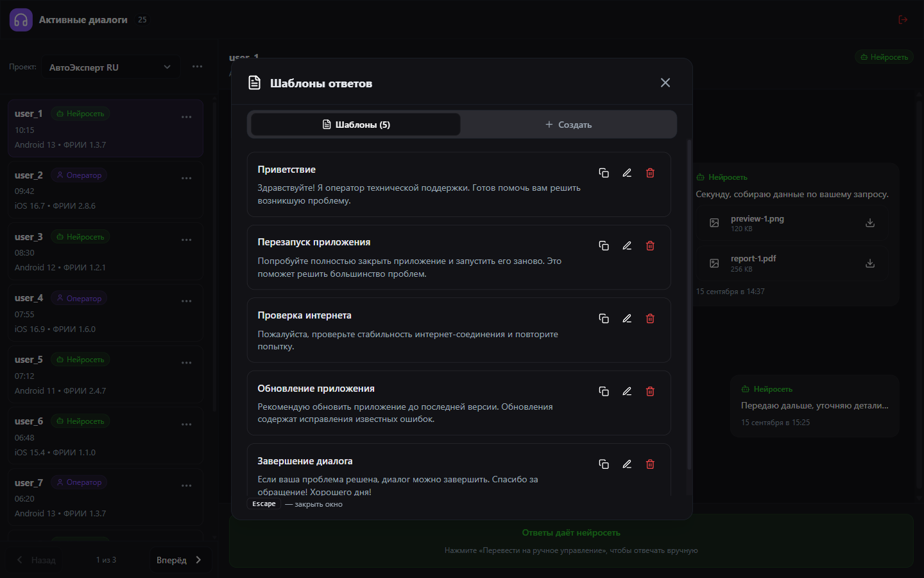Open the user_2 dialog options menu
This screenshot has width=924, height=578.
(x=187, y=179)
